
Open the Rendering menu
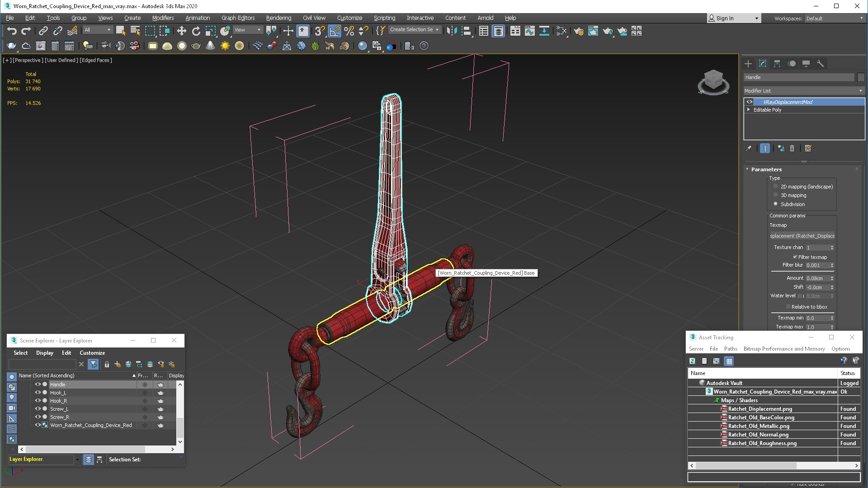(278, 18)
